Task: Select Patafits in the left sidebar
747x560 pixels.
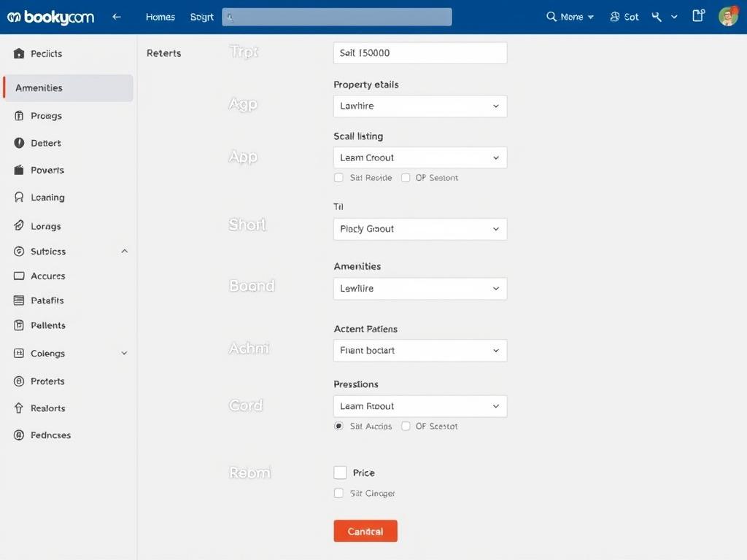Action: click(45, 300)
